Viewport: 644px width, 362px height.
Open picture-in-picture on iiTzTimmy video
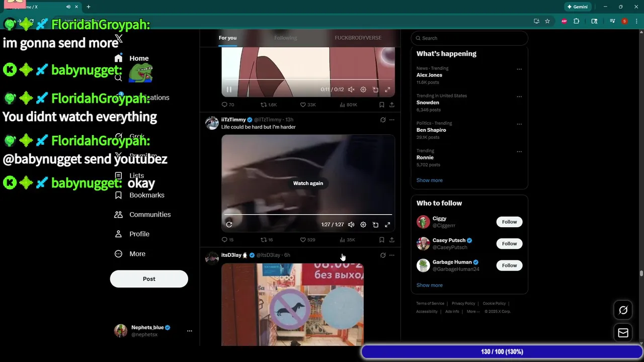[x=375, y=225]
